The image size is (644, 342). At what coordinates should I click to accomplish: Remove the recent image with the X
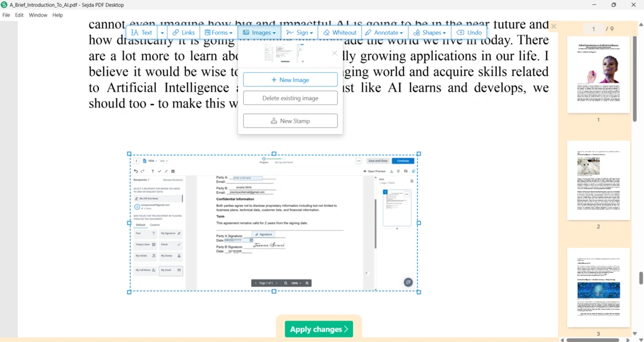(x=335, y=53)
